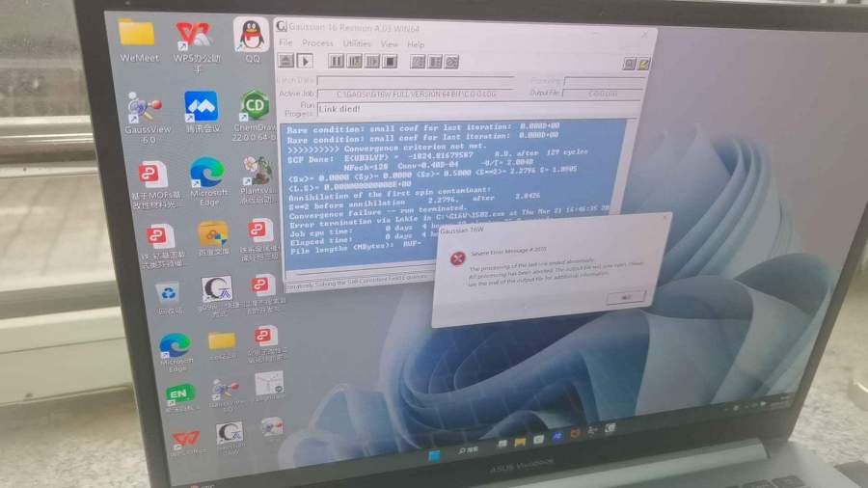Open the Gaussian g09w shortcut beside Recycle Bin
This screenshot has width=868, height=488.
(x=217, y=296)
